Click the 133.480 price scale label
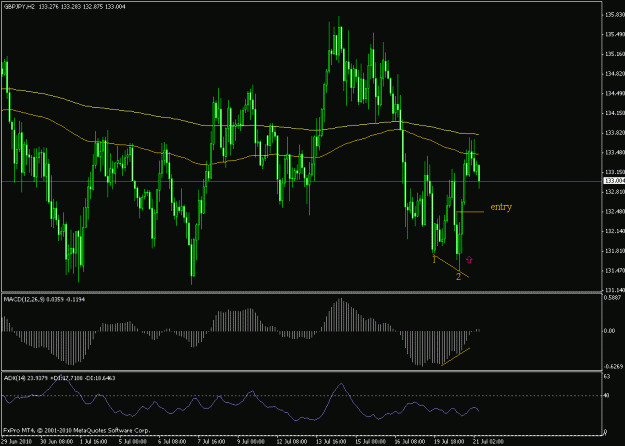 coord(615,152)
